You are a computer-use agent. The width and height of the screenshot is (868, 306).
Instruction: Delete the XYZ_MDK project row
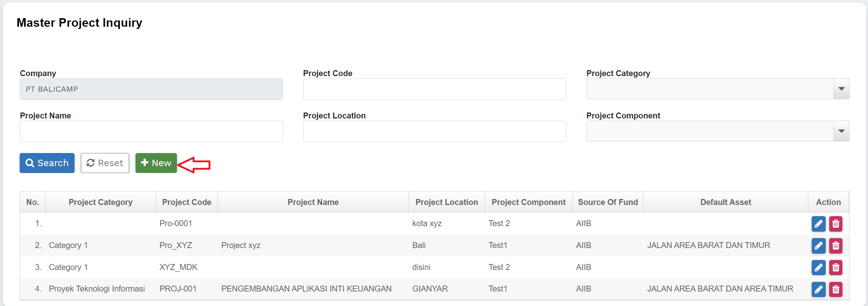coord(836,268)
